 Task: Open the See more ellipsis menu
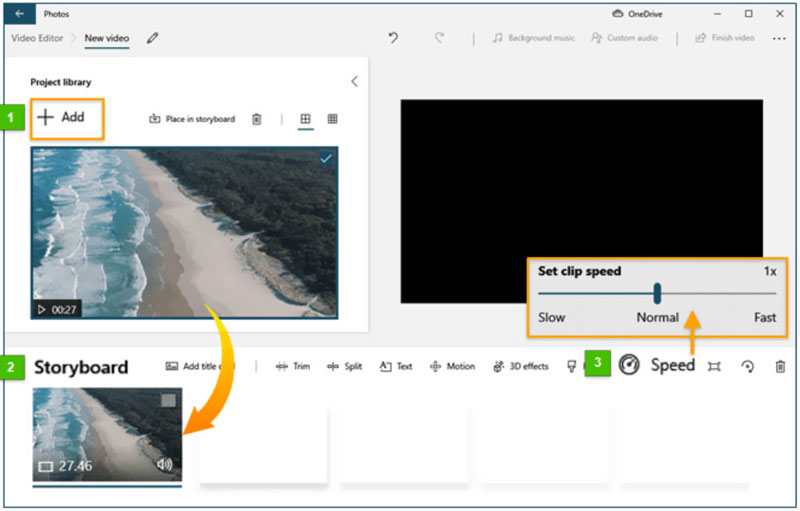pos(779,38)
